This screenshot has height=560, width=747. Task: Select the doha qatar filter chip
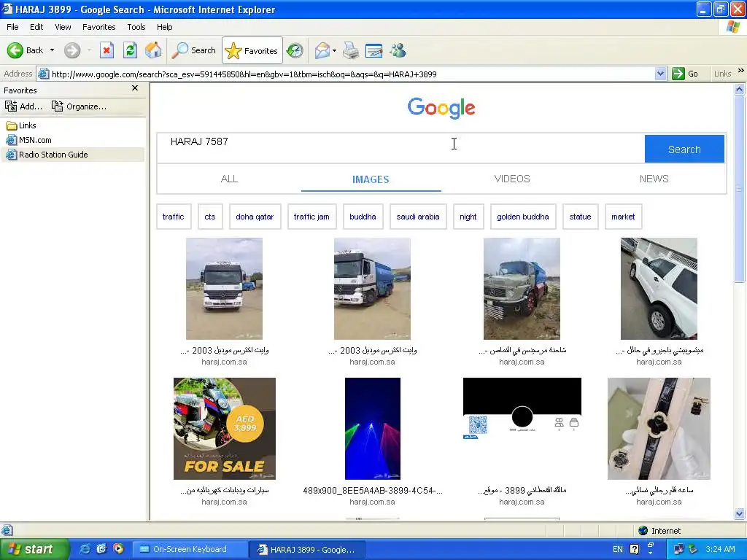pyautogui.click(x=255, y=217)
